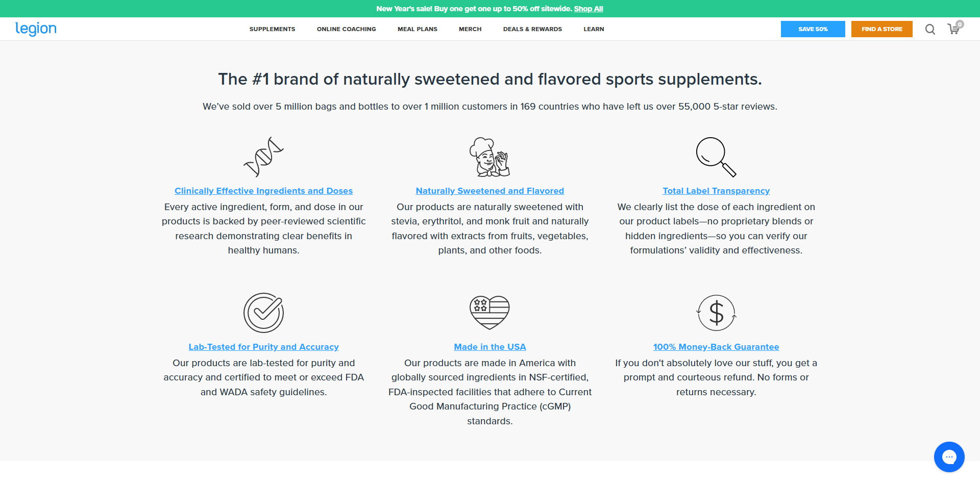The image size is (980, 486).
Task: Open the Meal Plans menu item
Action: click(417, 29)
